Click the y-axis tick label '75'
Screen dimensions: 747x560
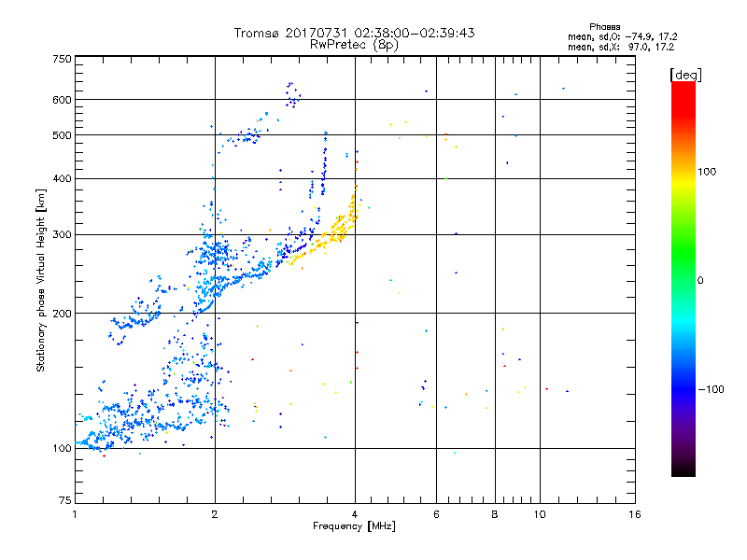pyautogui.click(x=65, y=500)
